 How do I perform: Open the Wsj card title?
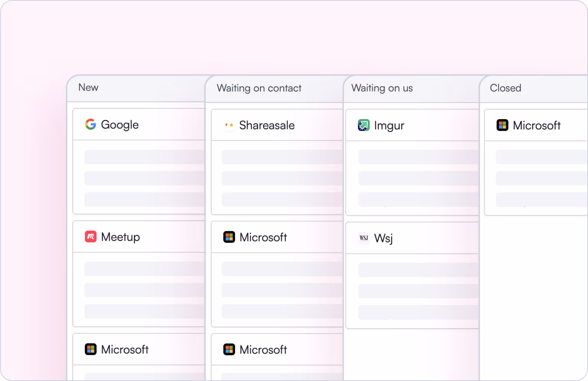click(x=383, y=239)
